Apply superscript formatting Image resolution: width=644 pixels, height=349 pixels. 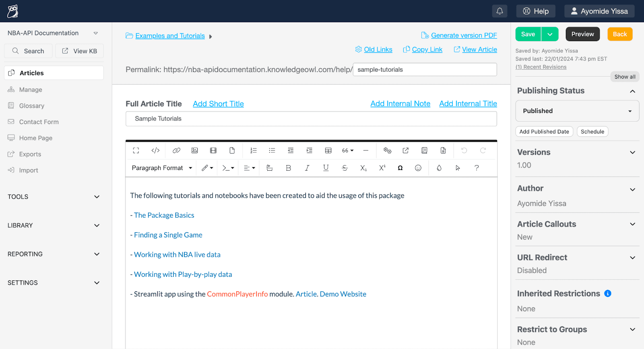coord(382,168)
